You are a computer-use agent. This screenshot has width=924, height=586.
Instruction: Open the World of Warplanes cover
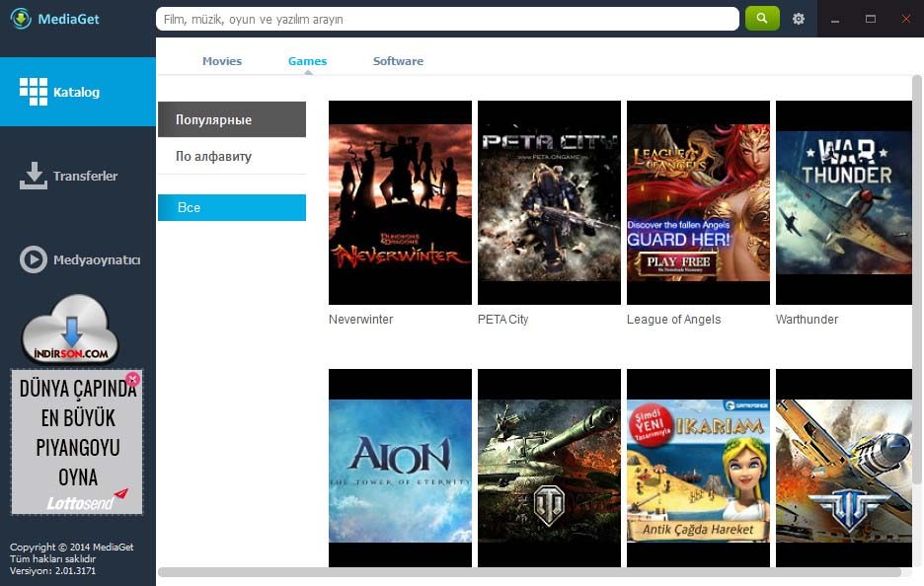[x=844, y=469]
